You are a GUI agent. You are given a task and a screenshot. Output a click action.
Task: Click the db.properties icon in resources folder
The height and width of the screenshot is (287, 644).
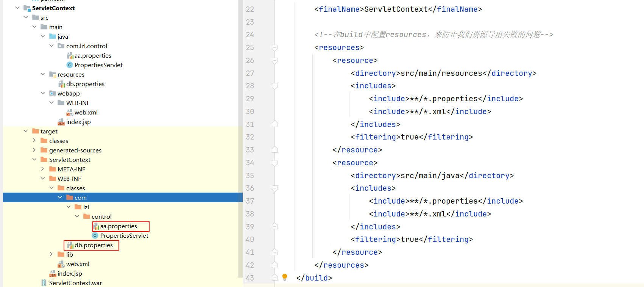click(61, 84)
